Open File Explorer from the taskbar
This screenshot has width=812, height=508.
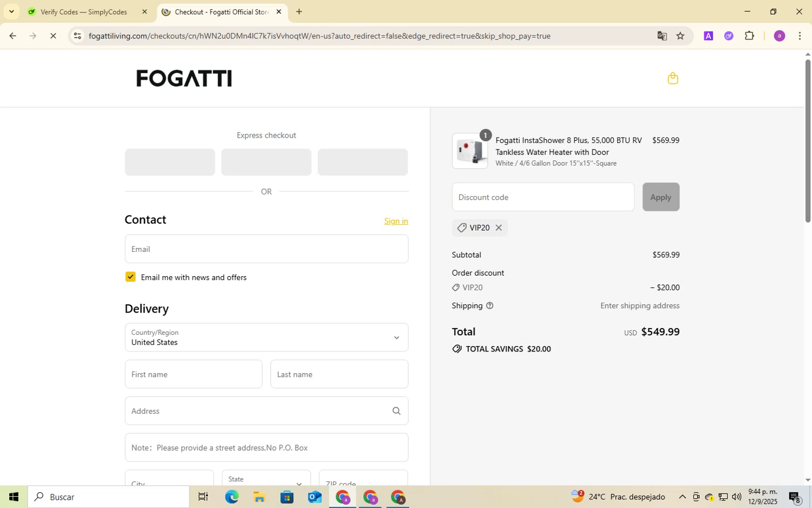(259, 497)
